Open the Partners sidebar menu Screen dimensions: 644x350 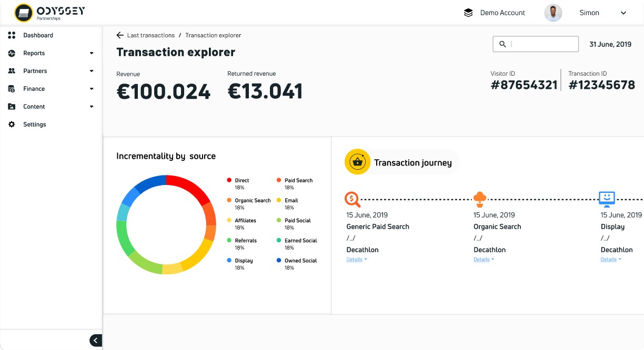(x=35, y=71)
